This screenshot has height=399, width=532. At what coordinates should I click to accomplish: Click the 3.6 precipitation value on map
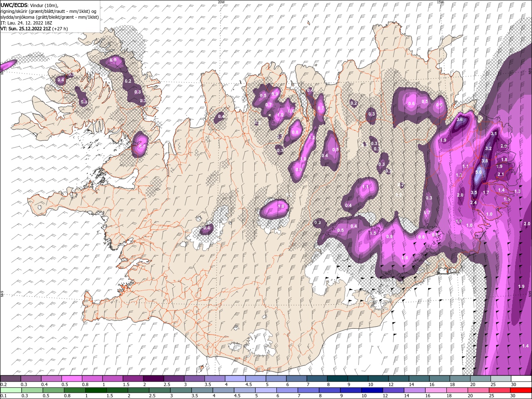460,119
